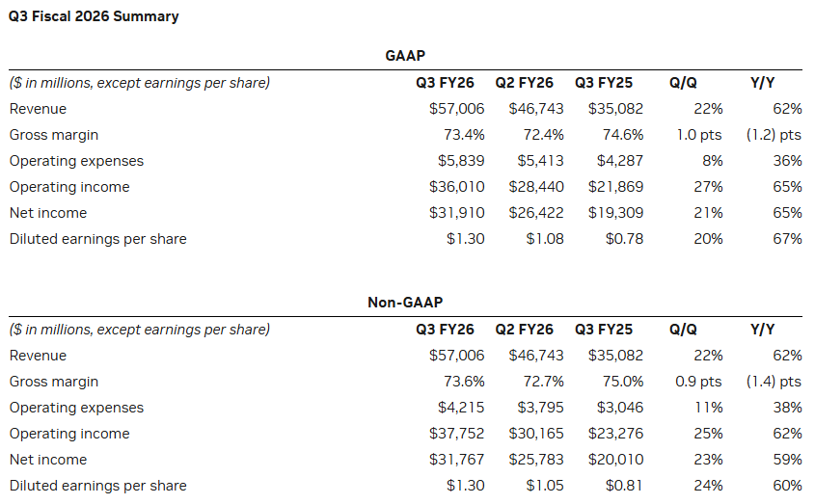The height and width of the screenshot is (504, 815).
Task: Click Non-GAAP gross margin 75.0% cell
Action: click(x=621, y=382)
